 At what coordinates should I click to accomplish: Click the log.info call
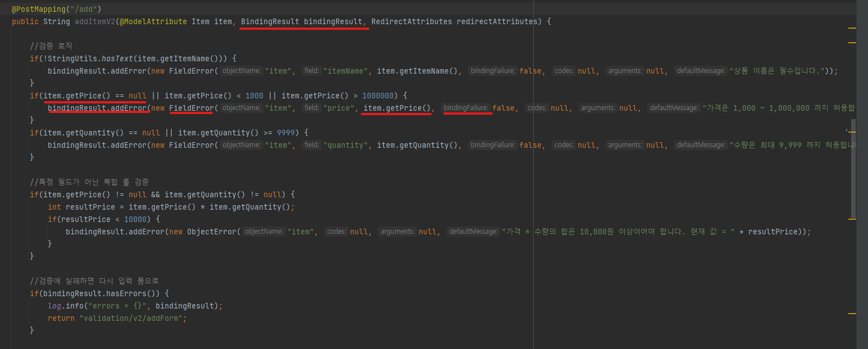click(x=66, y=306)
